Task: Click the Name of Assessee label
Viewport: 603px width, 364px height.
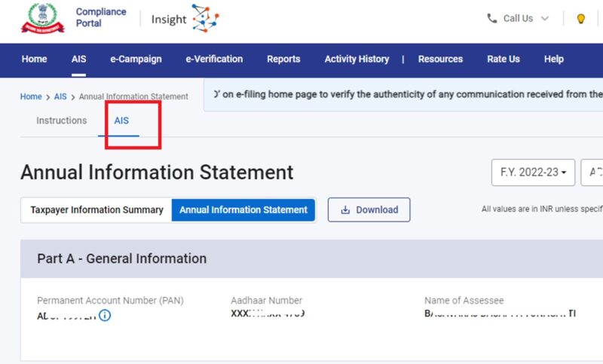Action: coord(464,301)
